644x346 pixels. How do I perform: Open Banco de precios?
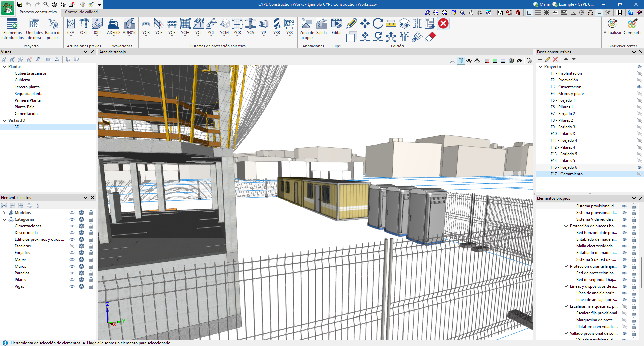(x=53, y=29)
